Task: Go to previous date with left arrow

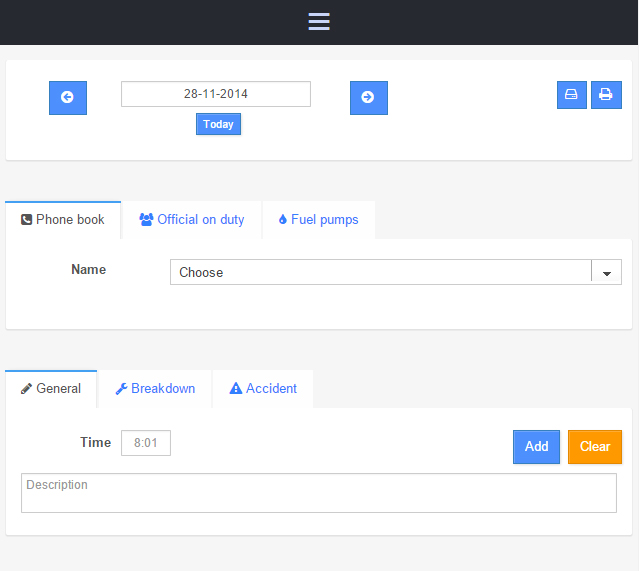Action: click(x=68, y=98)
